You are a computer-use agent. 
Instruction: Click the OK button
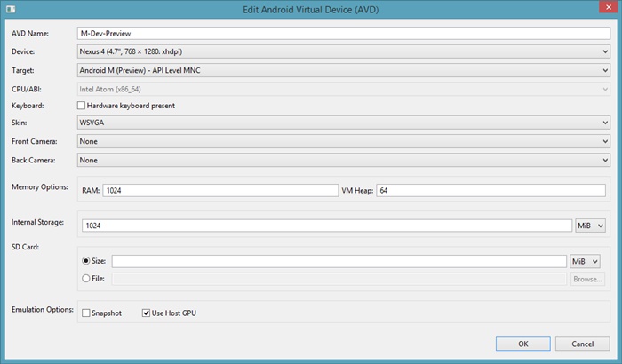(523, 344)
